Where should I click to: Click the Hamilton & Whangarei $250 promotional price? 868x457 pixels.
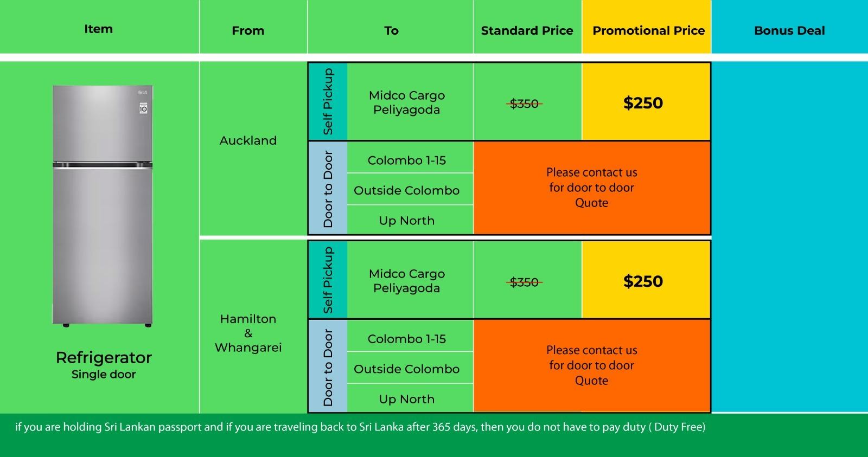click(x=643, y=281)
